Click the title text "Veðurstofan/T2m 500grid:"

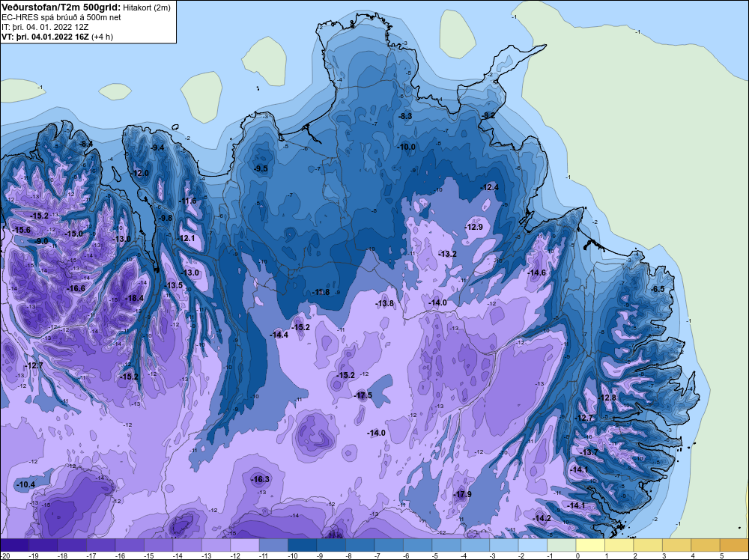[60, 7]
